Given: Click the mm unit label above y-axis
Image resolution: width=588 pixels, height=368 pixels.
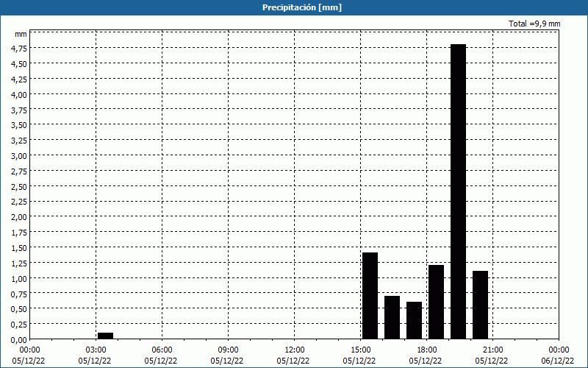Looking at the screenshot, I should tap(21, 34).
